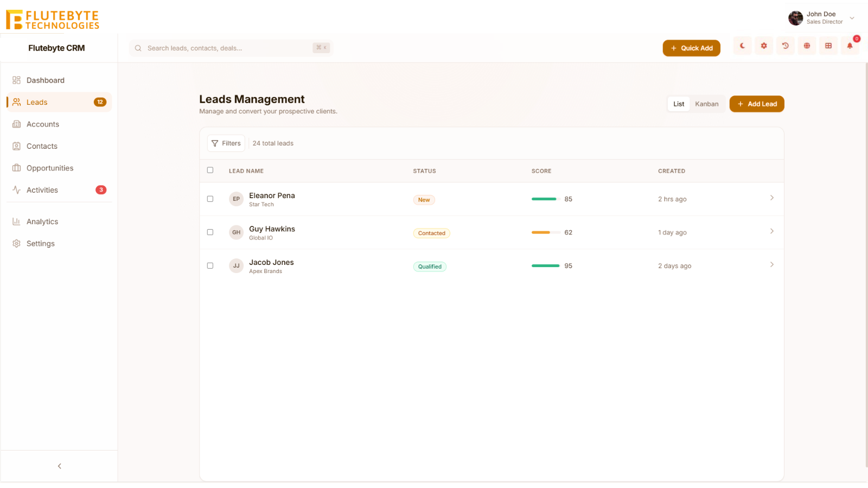Image resolution: width=868 pixels, height=488 pixels.
Task: Open lead Eleanor Pena
Action: (x=272, y=196)
